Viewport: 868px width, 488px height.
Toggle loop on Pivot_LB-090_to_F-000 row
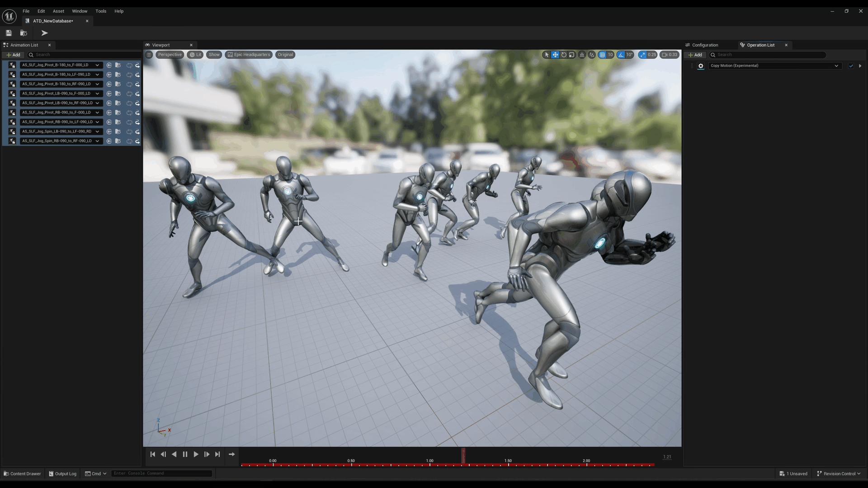point(129,94)
